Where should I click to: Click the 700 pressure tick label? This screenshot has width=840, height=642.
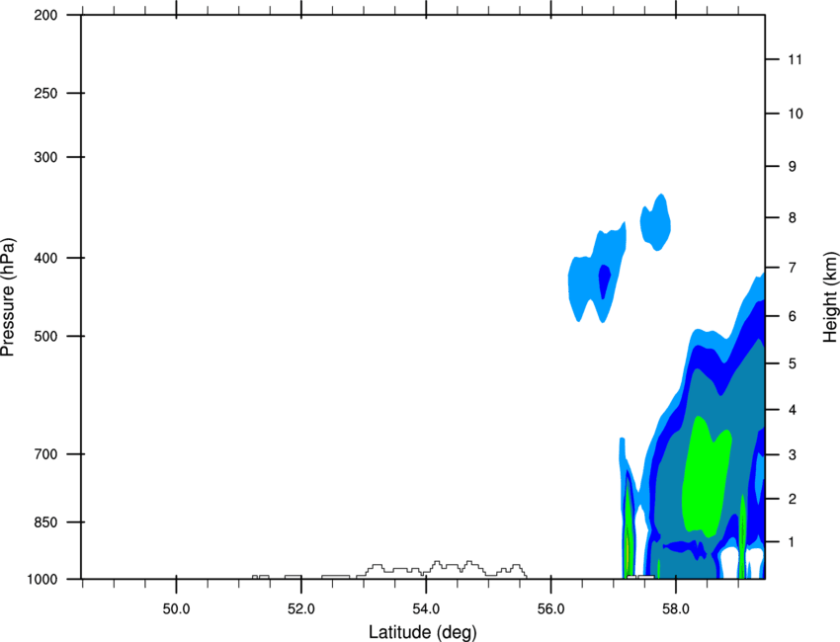coord(45,454)
